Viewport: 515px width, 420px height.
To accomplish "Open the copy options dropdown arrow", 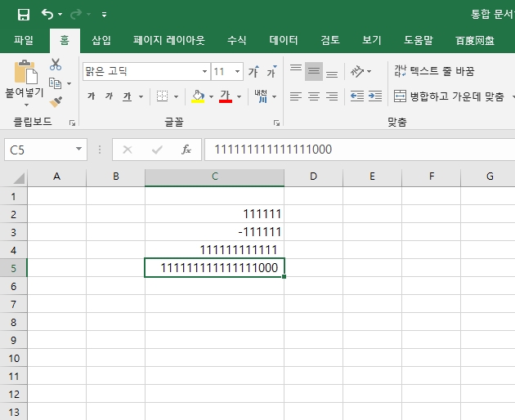I will point(69,83).
